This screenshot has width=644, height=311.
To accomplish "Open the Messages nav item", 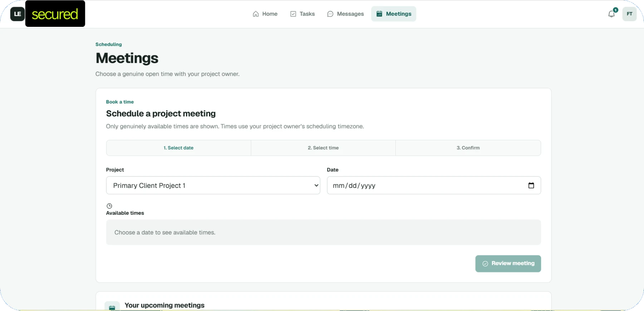I will coord(346,14).
